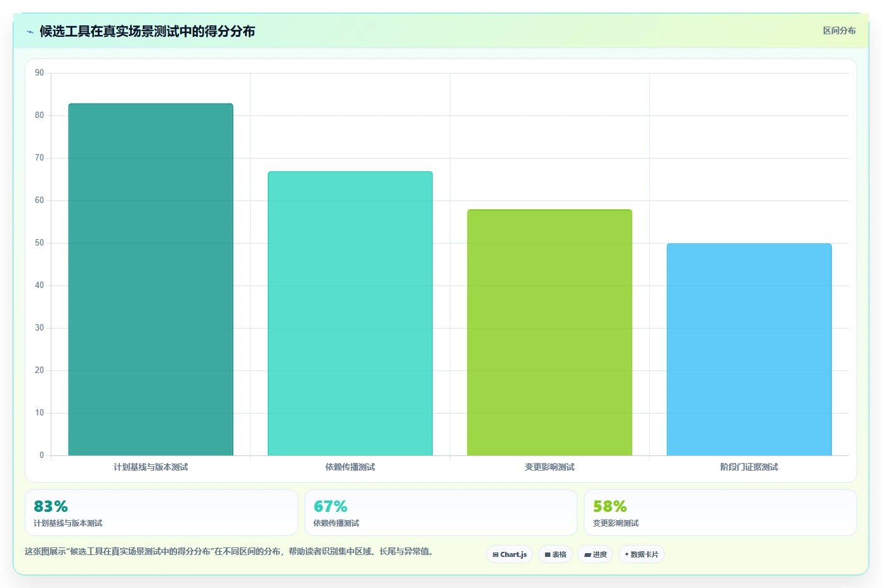Click the 数据卡片 tag chip
This screenshot has height=588, width=882.
pyautogui.click(x=642, y=554)
